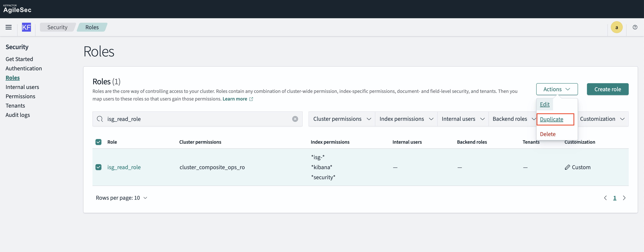Viewport: 644px width, 252px height.
Task: Clear the role search field
Action: [x=295, y=119]
